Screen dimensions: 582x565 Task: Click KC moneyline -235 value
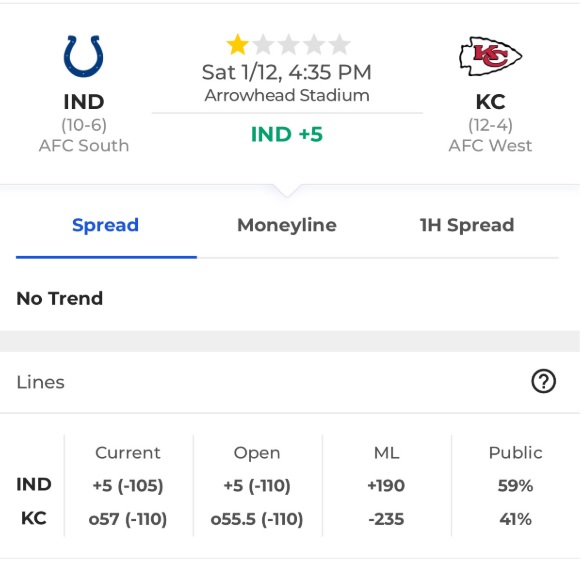(x=386, y=519)
